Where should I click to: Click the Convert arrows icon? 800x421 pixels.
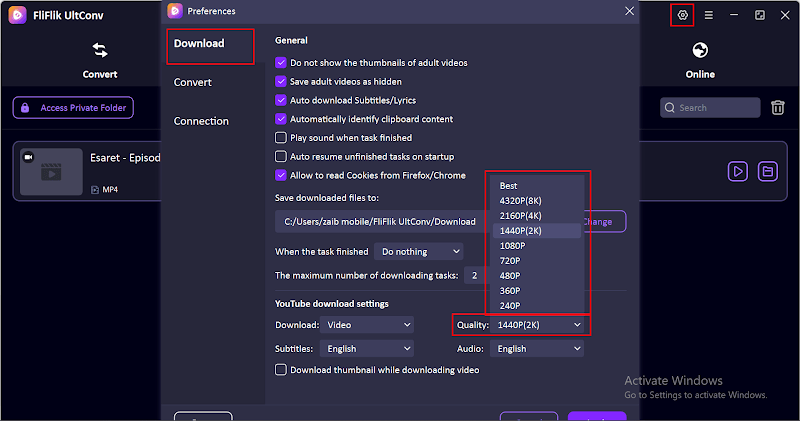[100, 50]
